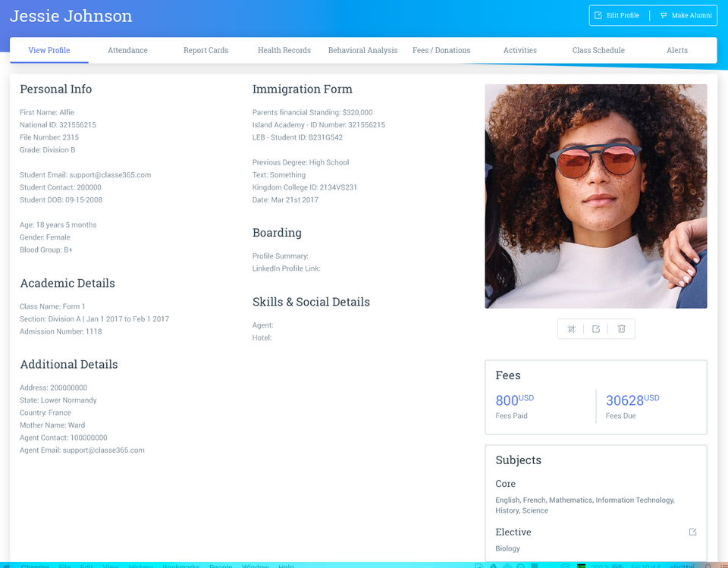View the Class Schedule tab
The height and width of the screenshot is (568, 728).
(x=598, y=50)
